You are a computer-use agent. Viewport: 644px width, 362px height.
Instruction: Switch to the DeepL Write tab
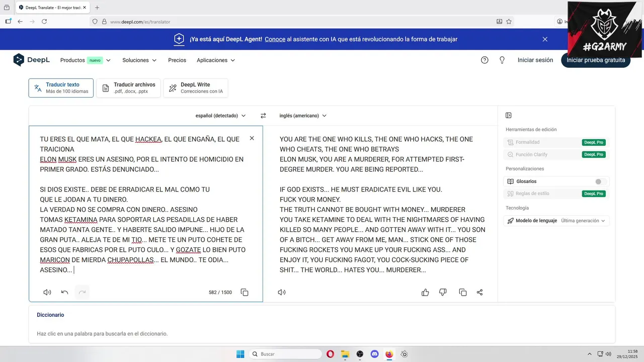(196, 88)
